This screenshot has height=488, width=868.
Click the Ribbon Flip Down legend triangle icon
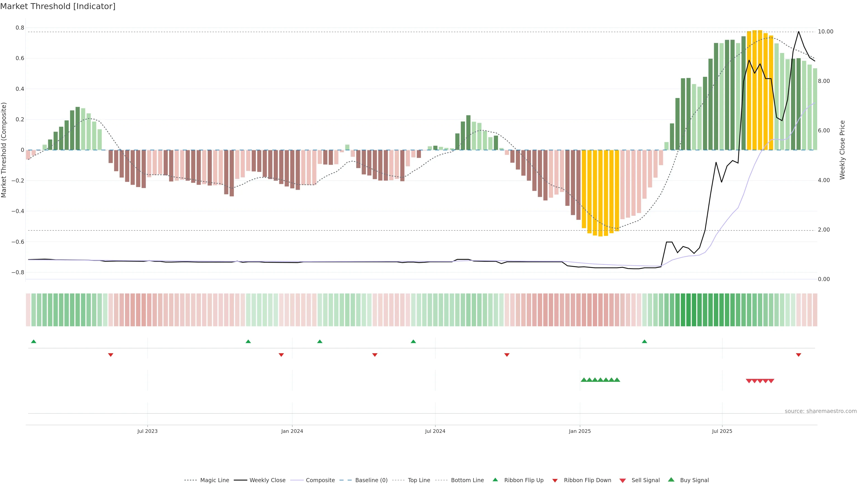click(x=555, y=480)
